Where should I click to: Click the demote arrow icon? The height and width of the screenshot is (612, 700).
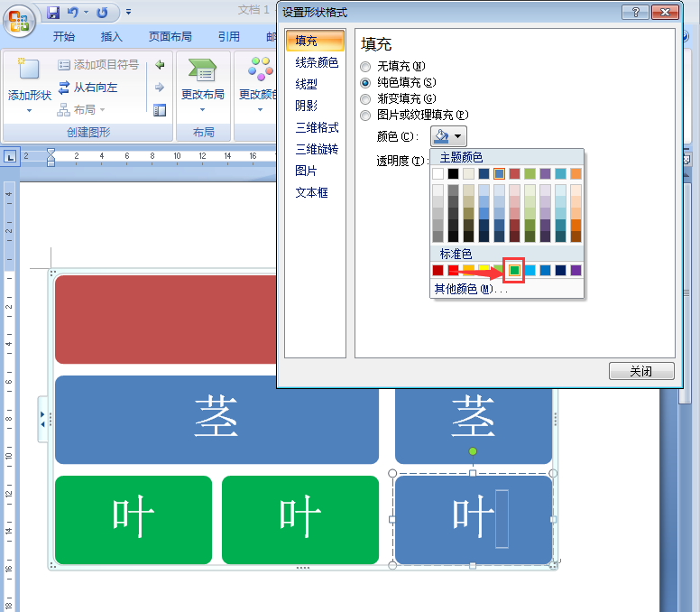pyautogui.click(x=160, y=88)
